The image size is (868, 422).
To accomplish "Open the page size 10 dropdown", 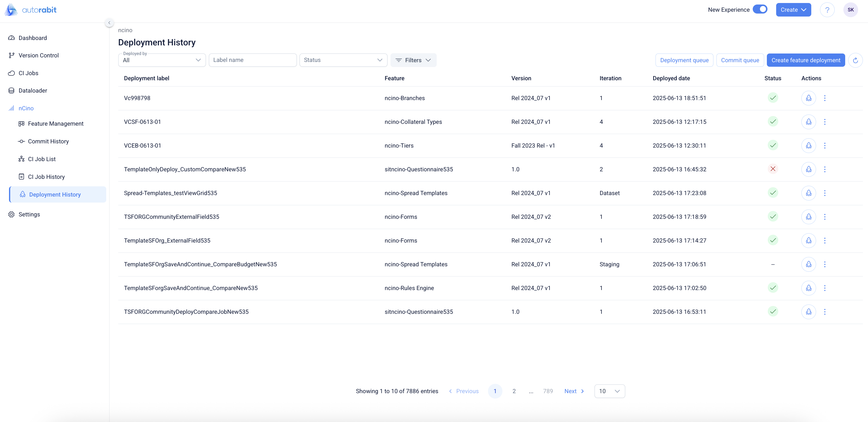I will point(609,391).
